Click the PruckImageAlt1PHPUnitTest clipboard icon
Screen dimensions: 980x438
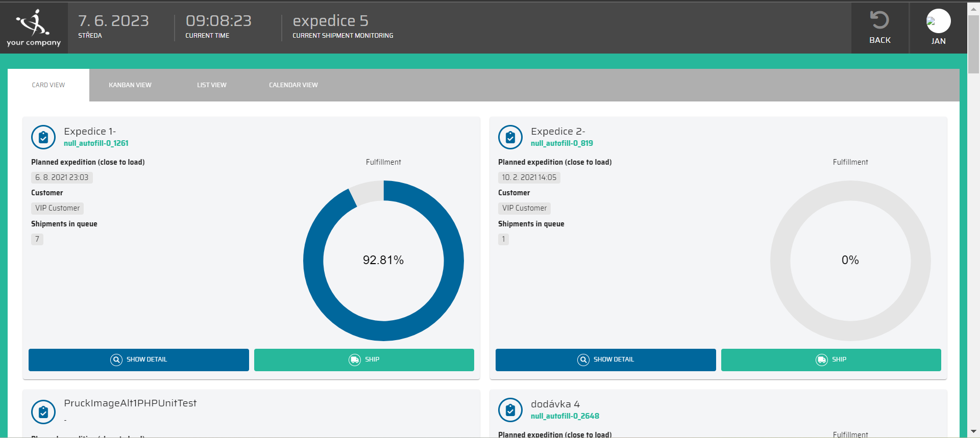pos(43,412)
